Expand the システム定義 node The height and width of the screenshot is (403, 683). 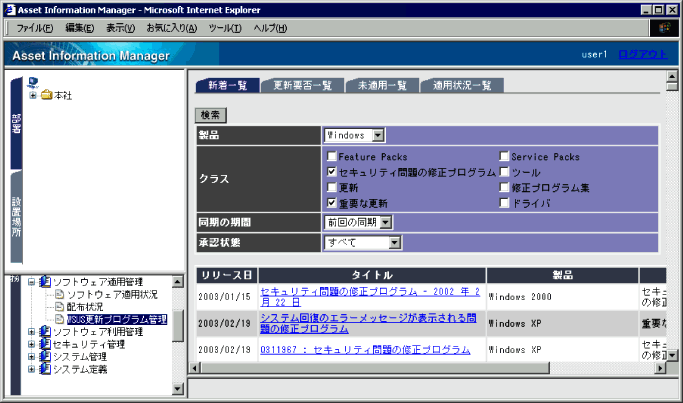pyautogui.click(x=31, y=369)
